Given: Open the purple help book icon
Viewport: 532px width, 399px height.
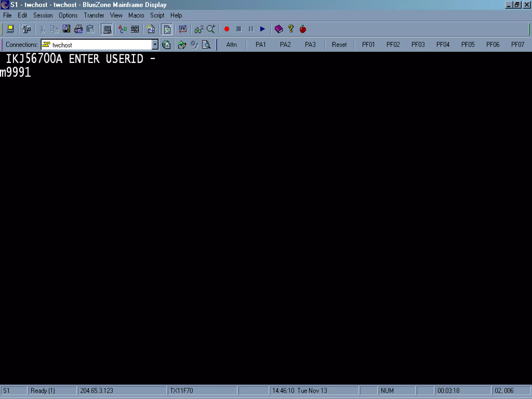Looking at the screenshot, I should pos(278,29).
